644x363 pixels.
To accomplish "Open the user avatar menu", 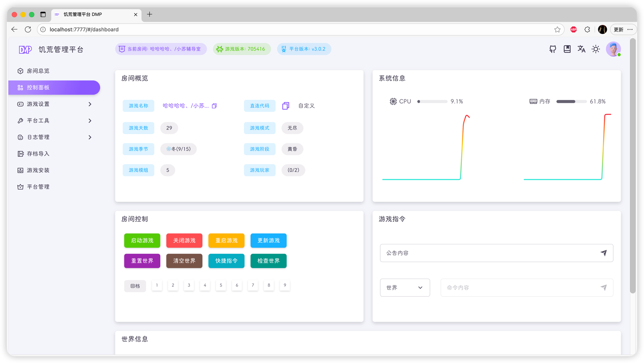I will point(613,49).
